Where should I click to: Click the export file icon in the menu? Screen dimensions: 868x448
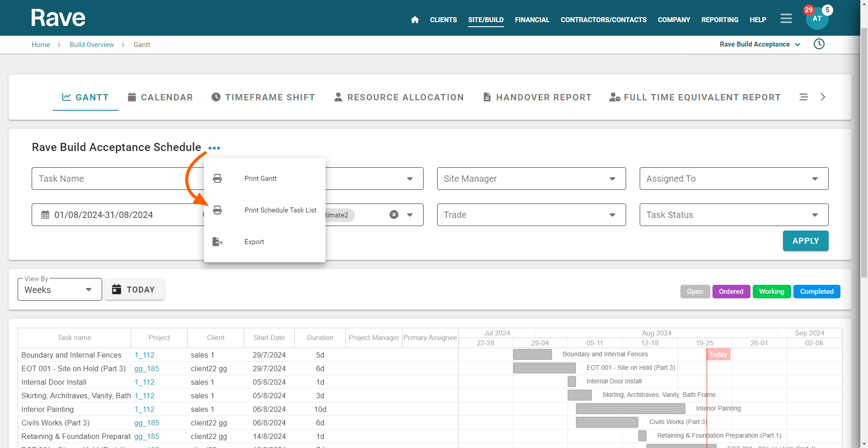tap(217, 242)
